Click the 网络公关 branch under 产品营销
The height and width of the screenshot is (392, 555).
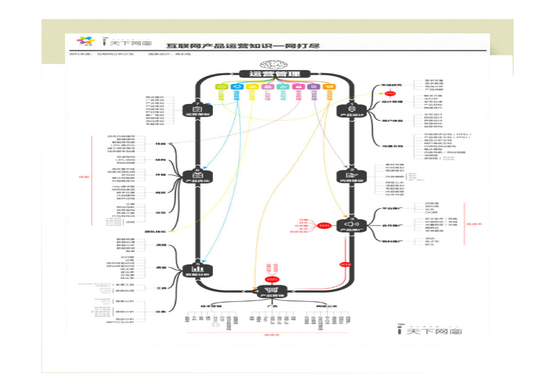click(x=326, y=306)
